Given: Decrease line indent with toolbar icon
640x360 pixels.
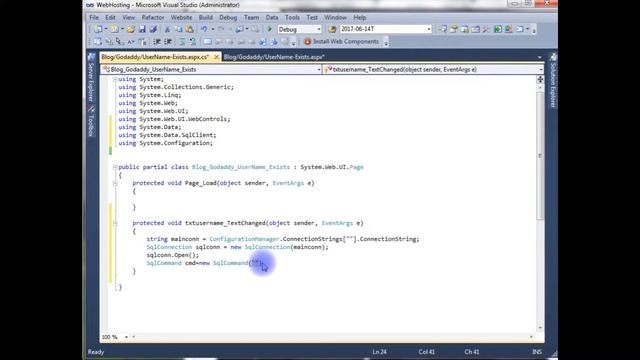Looking at the screenshot, I should coord(157,42).
